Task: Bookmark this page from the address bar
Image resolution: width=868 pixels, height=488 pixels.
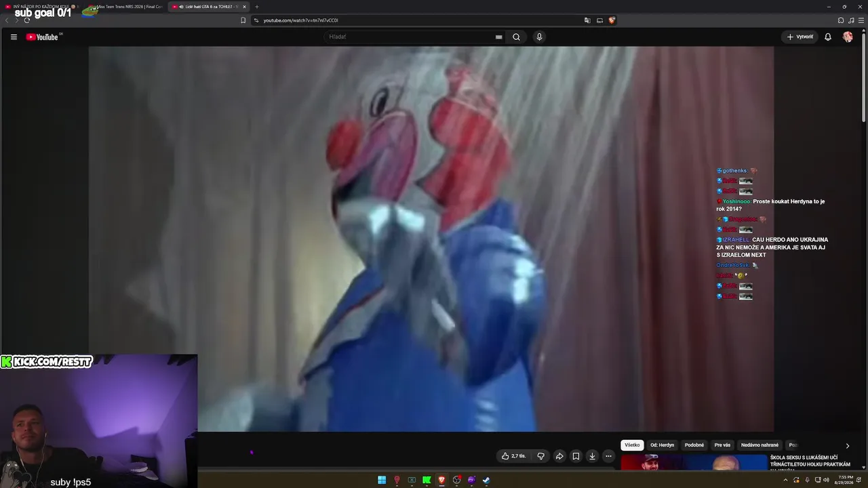Action: pos(243,20)
